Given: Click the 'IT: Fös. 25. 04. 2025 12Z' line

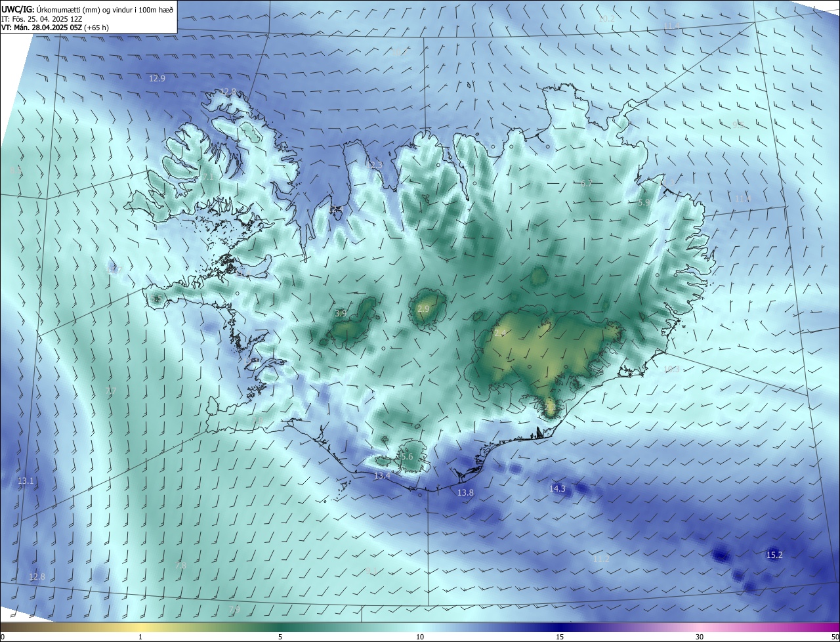Looking at the screenshot, I should click(41, 19).
